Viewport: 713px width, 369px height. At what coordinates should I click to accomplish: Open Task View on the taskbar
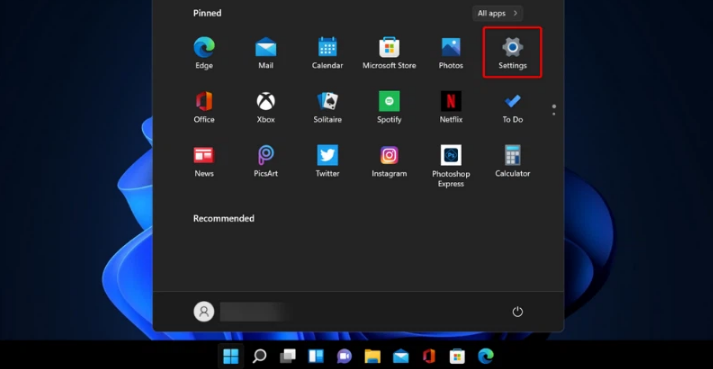pyautogui.click(x=287, y=356)
